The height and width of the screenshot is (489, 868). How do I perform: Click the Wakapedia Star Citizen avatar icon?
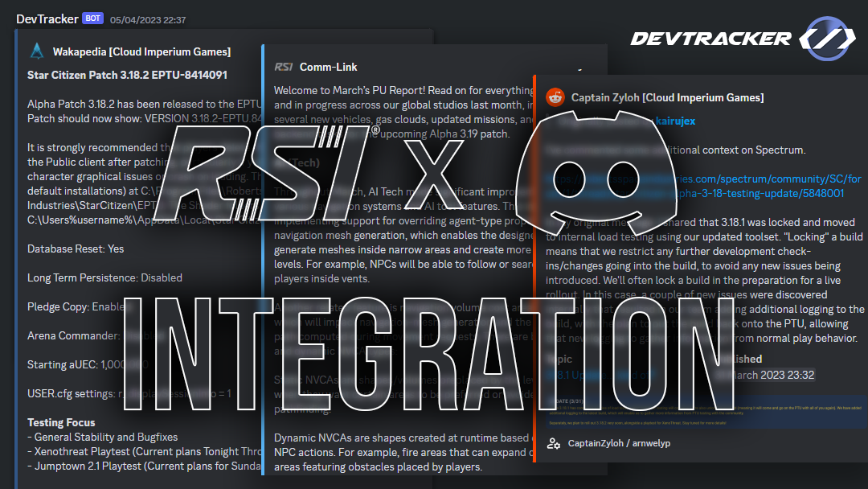click(36, 51)
